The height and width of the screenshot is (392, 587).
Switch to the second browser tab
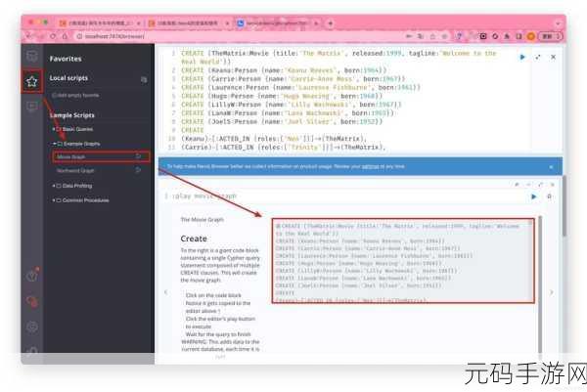point(188,23)
